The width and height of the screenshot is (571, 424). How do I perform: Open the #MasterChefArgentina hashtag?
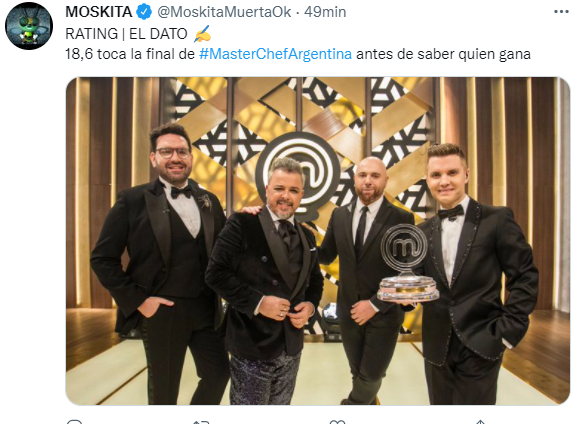275,54
